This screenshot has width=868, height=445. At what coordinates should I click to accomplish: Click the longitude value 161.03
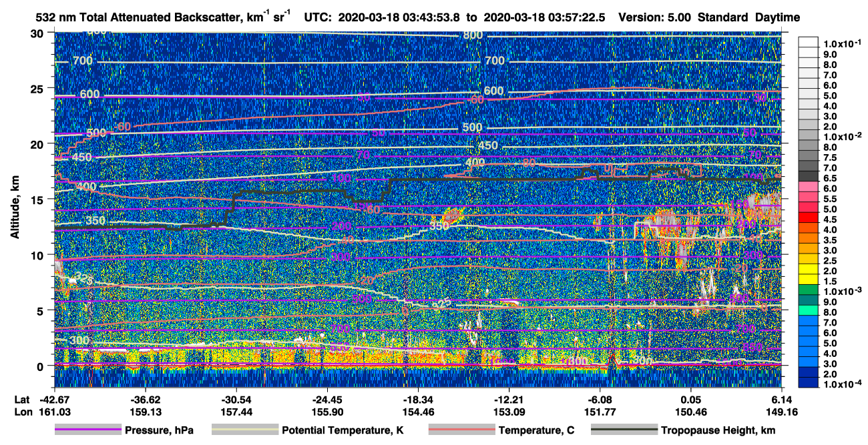click(55, 412)
